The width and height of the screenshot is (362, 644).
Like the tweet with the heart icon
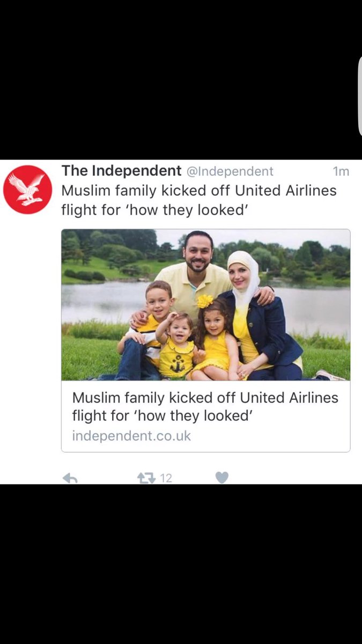click(222, 477)
